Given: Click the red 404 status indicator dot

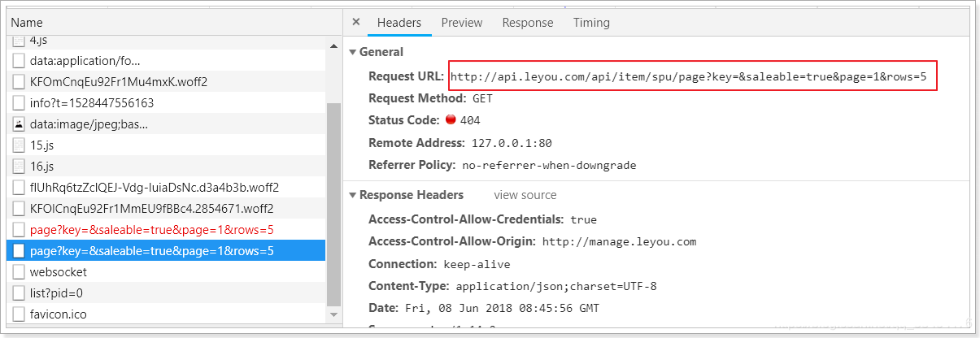Looking at the screenshot, I should [451, 120].
